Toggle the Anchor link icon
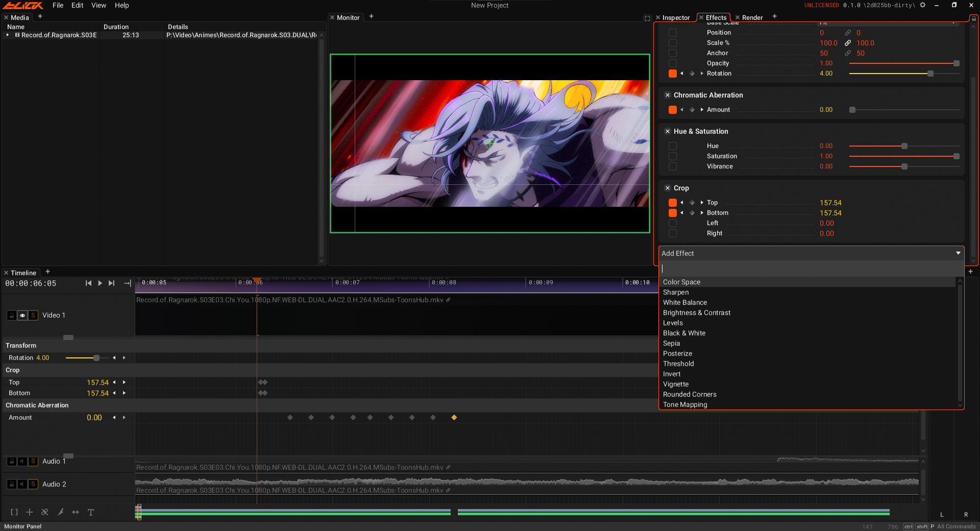This screenshot has height=531, width=980. click(x=848, y=53)
